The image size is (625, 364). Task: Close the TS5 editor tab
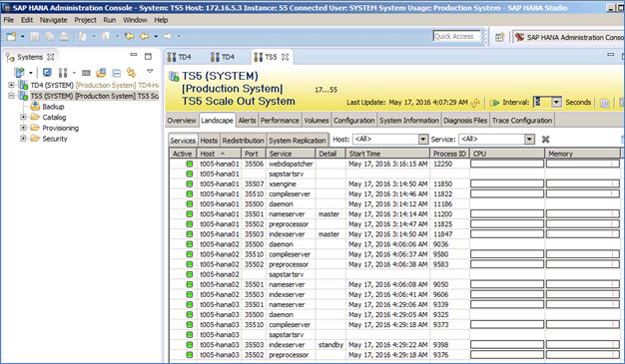(285, 57)
